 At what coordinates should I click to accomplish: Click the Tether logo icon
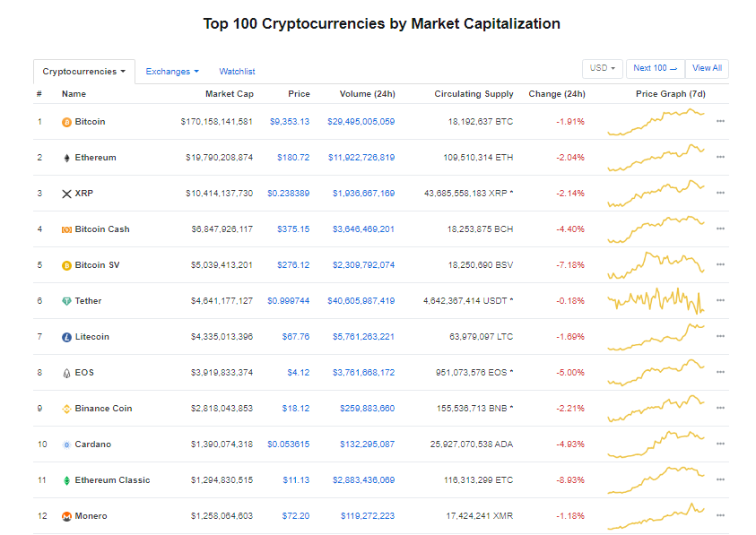[x=66, y=301]
